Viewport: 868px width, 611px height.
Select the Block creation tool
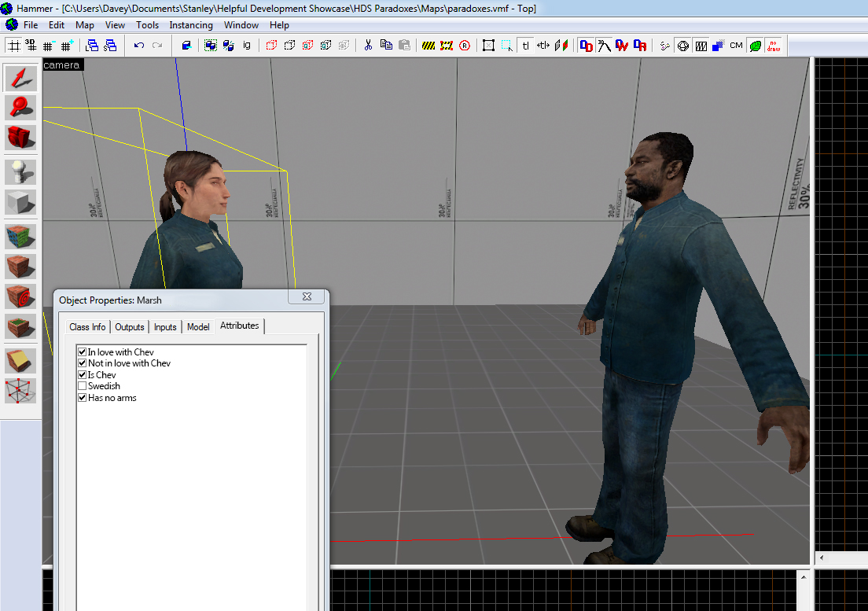point(20,202)
